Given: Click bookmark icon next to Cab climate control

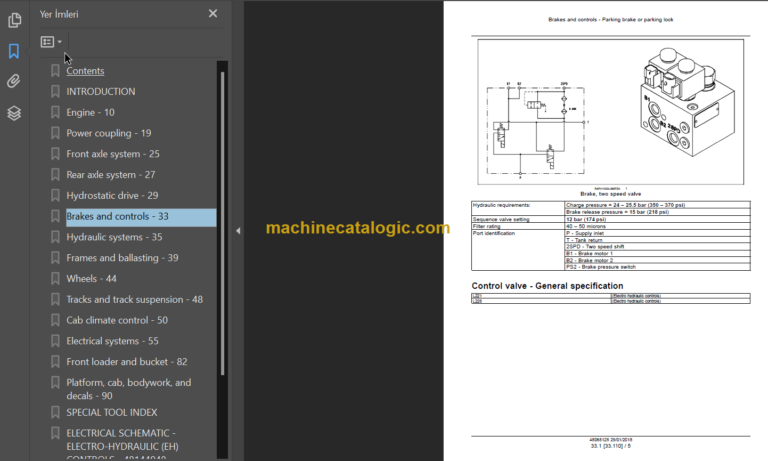Looking at the screenshot, I should click(55, 320).
